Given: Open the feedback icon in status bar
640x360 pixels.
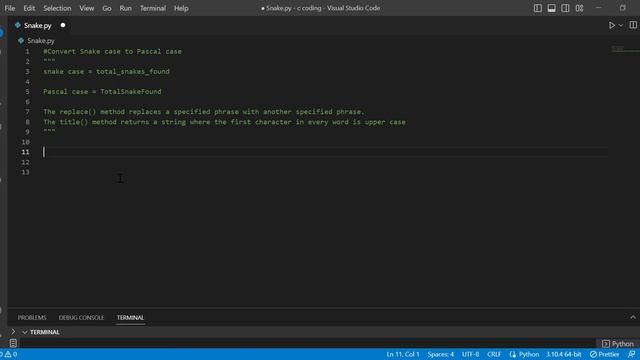Looking at the screenshot, I should (631, 354).
